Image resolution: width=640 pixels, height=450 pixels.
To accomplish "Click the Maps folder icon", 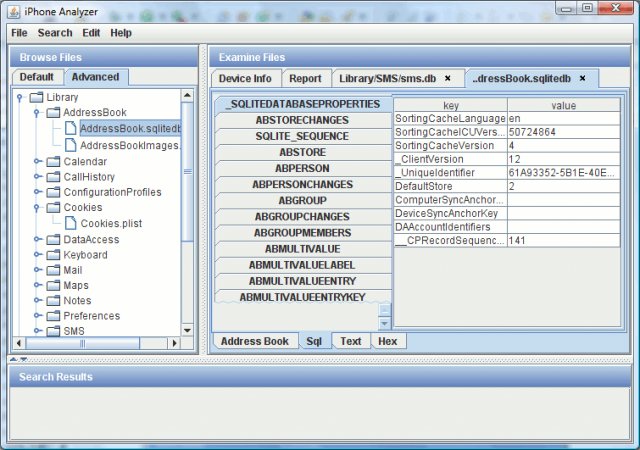I will click(x=53, y=285).
